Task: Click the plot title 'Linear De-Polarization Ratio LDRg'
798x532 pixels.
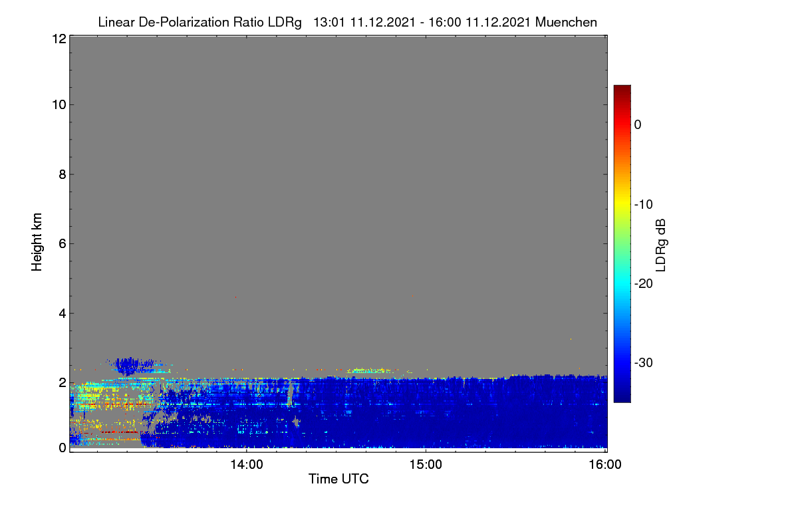Action: [199, 23]
